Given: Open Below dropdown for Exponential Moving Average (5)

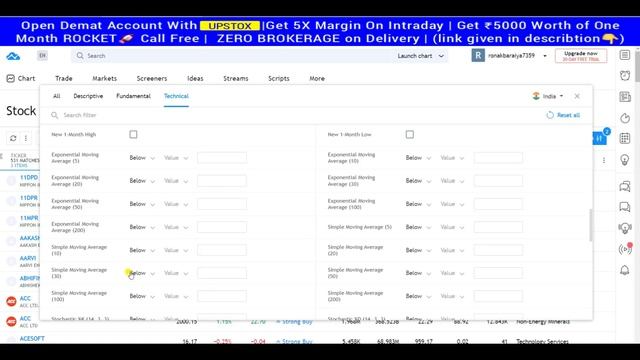Looking at the screenshot, I should [142, 158].
